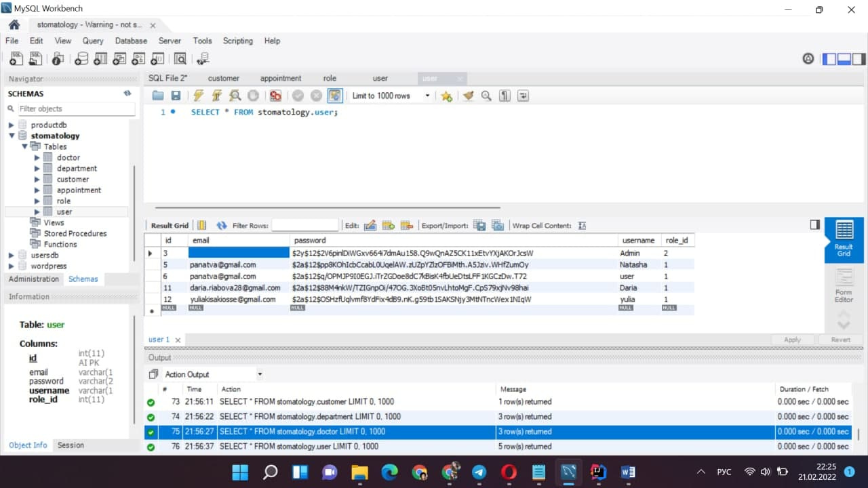The image size is (868, 488).
Task: Open the Scripting menu
Action: click(x=238, y=41)
